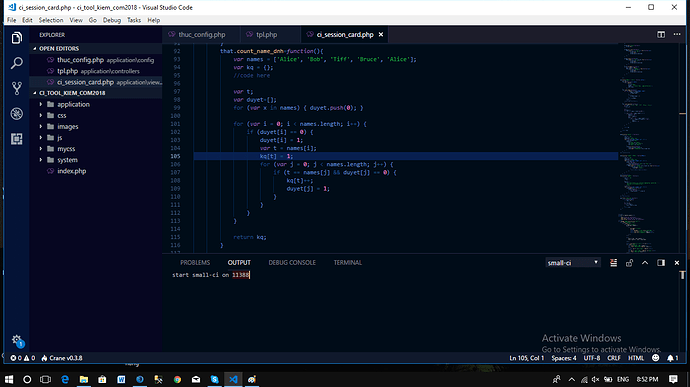The width and height of the screenshot is (690, 387).
Task: Collapse the OPEN EDITORS section
Action: (x=96, y=48)
